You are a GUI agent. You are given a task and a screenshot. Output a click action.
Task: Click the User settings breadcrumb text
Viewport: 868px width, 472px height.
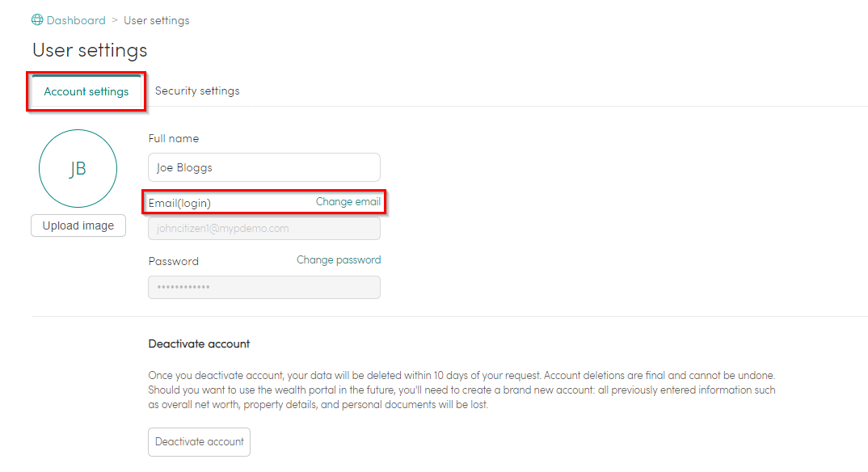point(157,20)
